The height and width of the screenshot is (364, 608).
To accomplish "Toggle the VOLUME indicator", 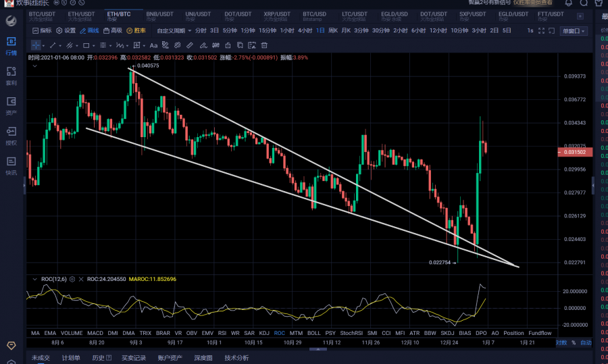I will (x=72, y=333).
